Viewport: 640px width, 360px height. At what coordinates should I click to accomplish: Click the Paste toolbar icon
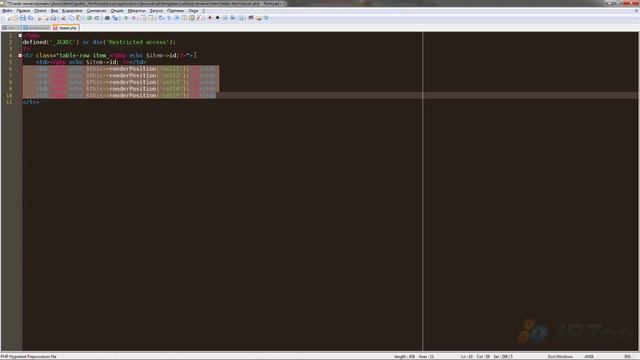click(x=79, y=18)
